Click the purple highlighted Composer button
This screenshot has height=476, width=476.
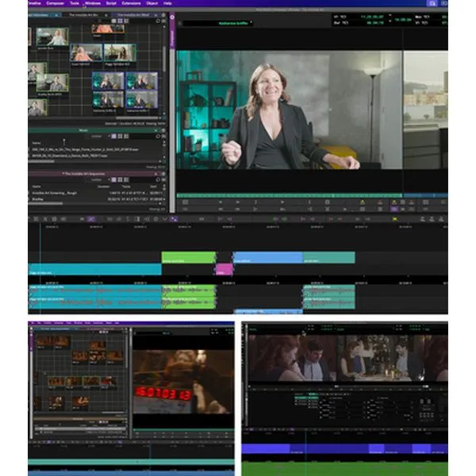pyautogui.click(x=394, y=209)
